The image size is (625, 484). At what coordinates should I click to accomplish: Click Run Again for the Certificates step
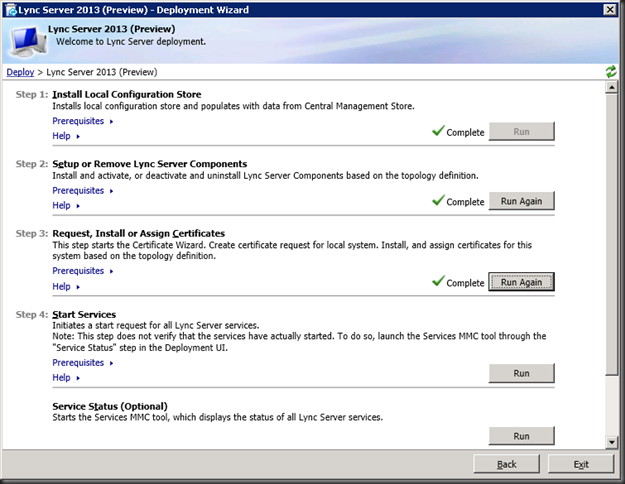pos(521,282)
